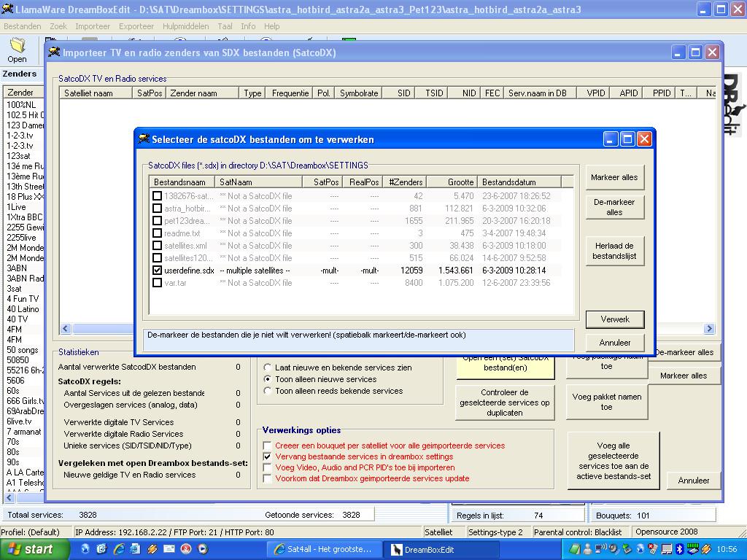The image size is (747, 560).
Task: Check the astra_hotbir file checkbox
Action: [x=158, y=208]
